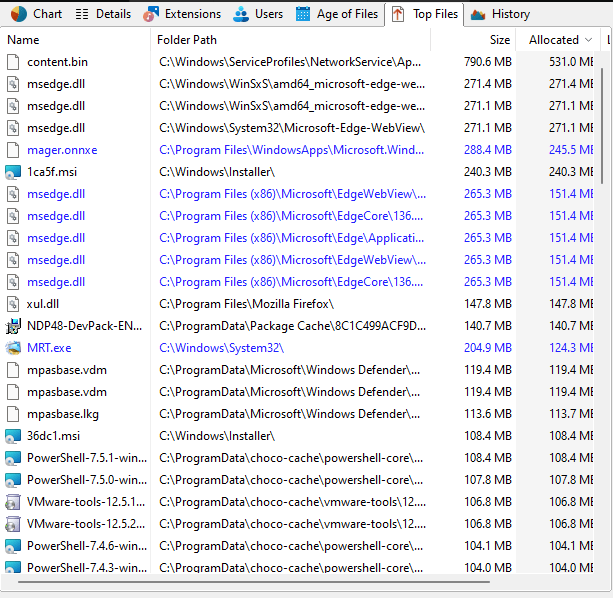This screenshot has width=613, height=598.
Task: Click the 107.8 MB size value
Action: 488,480
